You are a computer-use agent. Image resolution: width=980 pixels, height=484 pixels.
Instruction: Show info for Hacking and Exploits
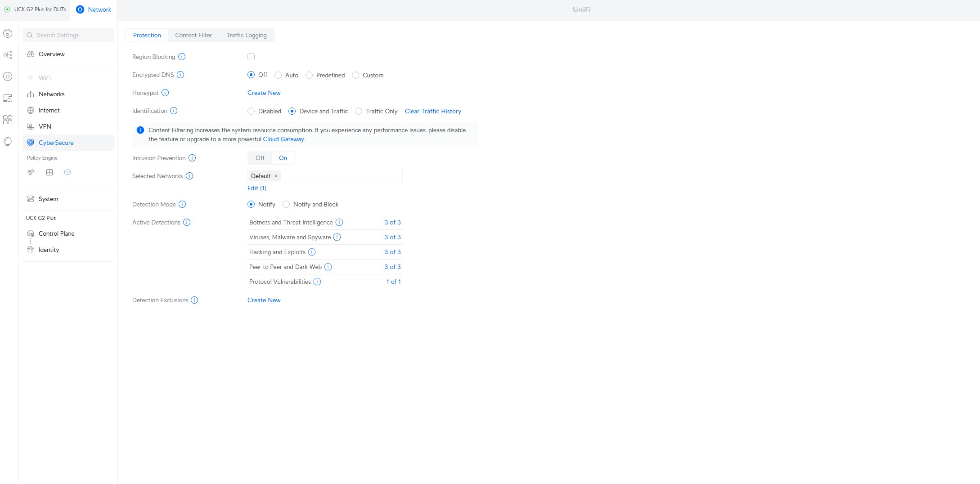[x=312, y=252]
